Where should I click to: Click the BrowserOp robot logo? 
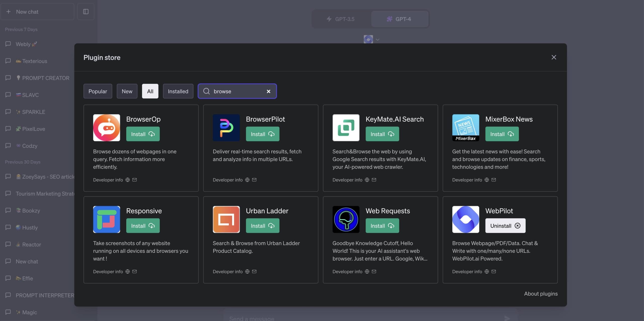pyautogui.click(x=107, y=128)
